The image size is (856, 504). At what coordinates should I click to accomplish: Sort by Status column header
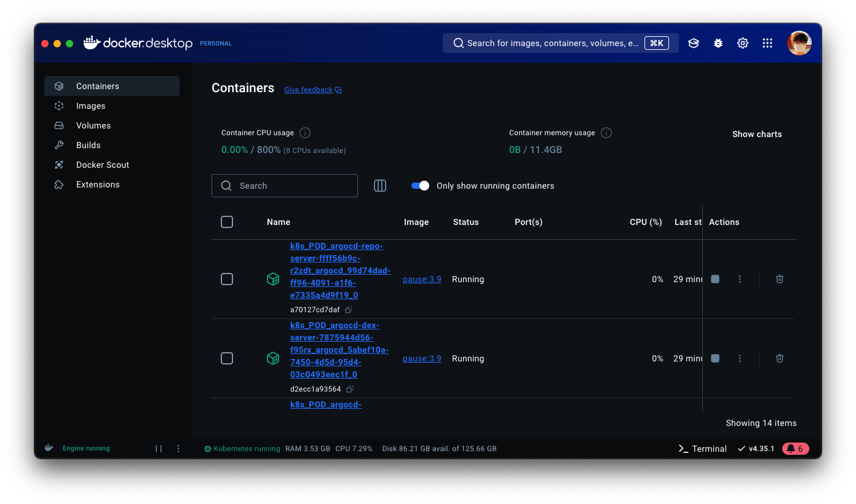(x=466, y=222)
